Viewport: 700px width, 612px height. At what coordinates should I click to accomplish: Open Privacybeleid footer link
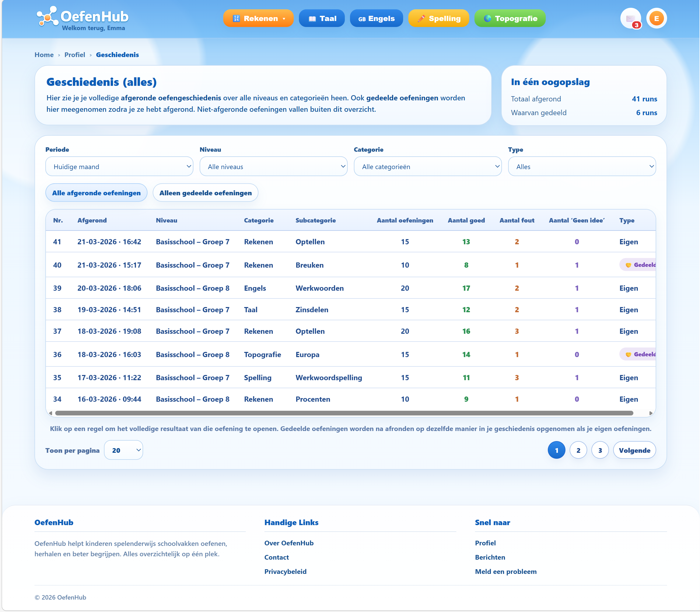tap(285, 572)
